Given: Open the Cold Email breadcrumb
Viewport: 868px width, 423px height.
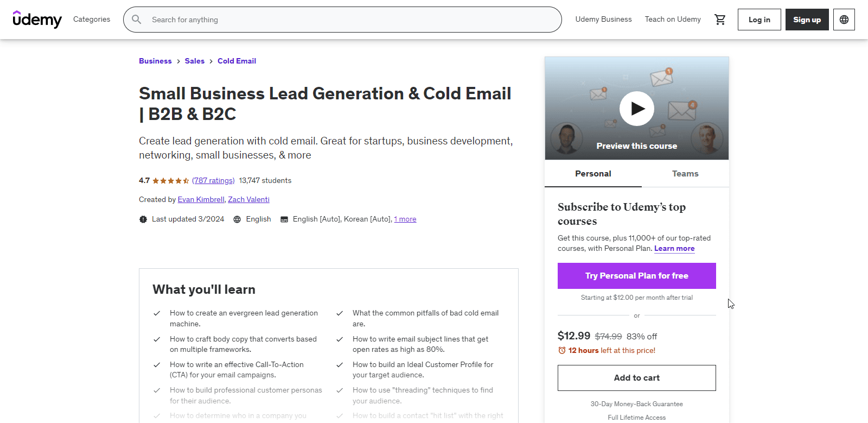Looking at the screenshot, I should [x=237, y=61].
